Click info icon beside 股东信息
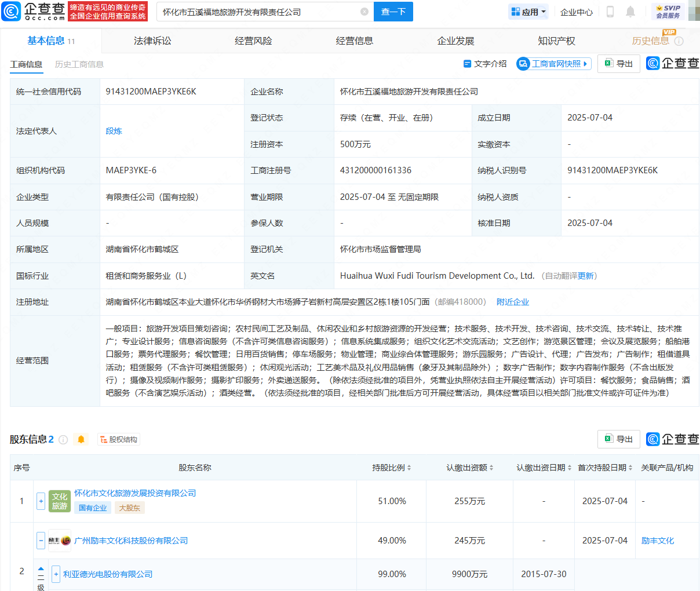This screenshot has width=700, height=591. [x=63, y=440]
